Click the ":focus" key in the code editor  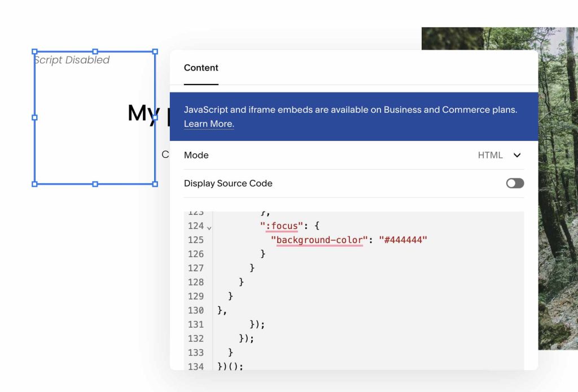pos(279,226)
